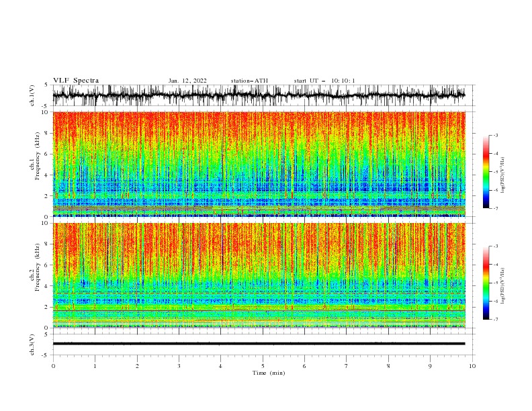Click the "-3" label on lower colorbar
This screenshot has height=411, width=532.
point(496,246)
